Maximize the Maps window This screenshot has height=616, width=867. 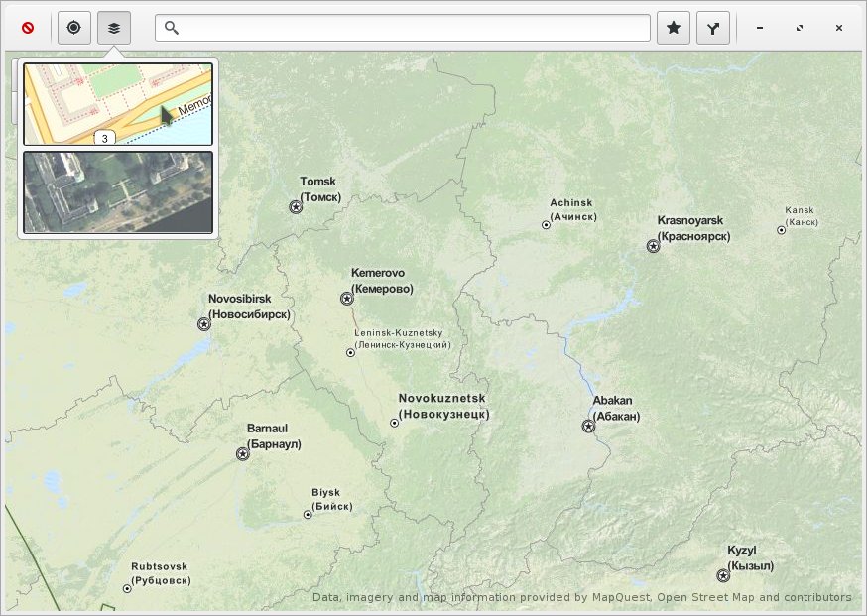800,28
